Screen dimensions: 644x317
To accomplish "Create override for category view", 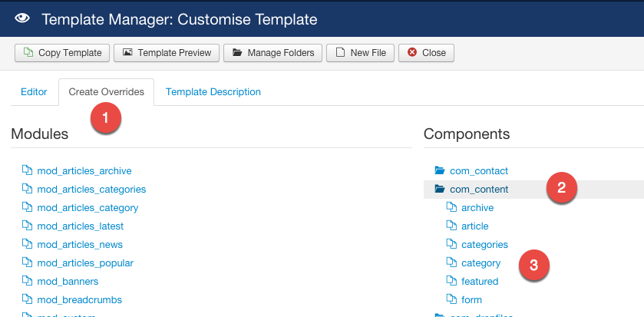I will click(481, 263).
